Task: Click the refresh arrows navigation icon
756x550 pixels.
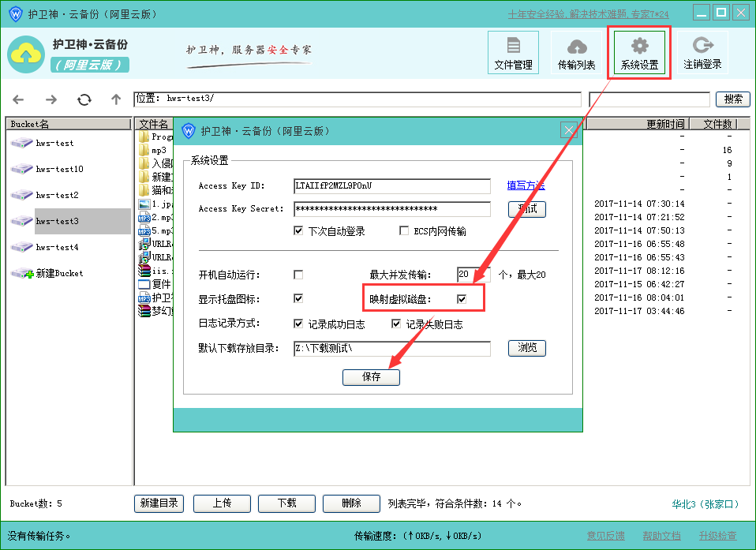Action: [x=84, y=99]
